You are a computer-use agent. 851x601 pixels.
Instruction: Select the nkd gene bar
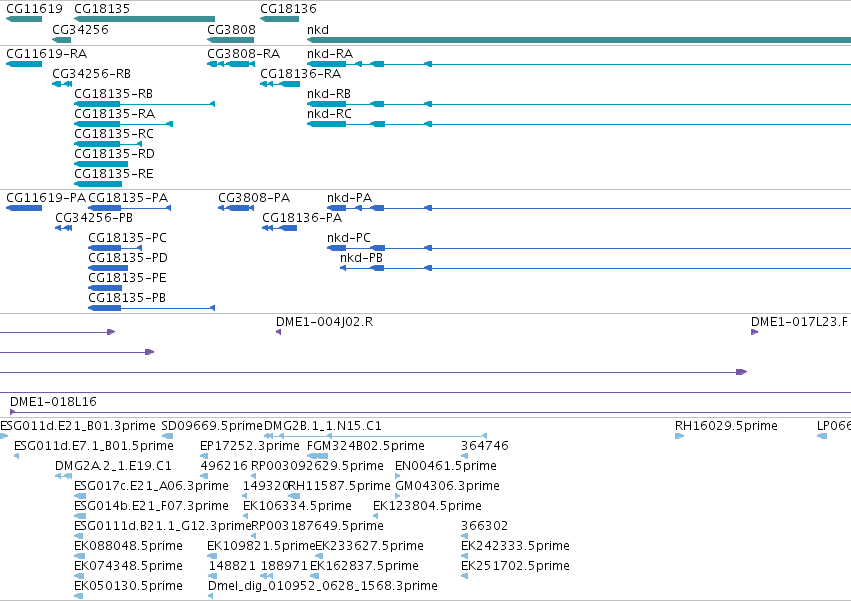click(x=579, y=40)
